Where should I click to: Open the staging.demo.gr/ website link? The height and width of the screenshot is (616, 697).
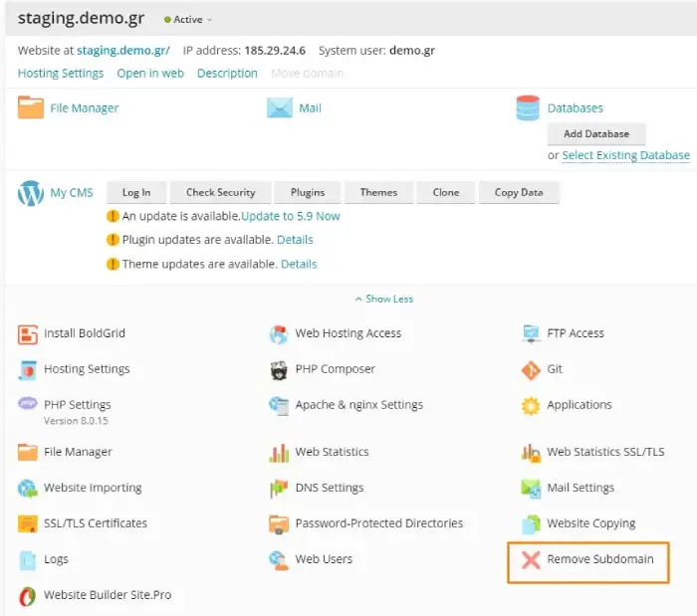pos(123,50)
